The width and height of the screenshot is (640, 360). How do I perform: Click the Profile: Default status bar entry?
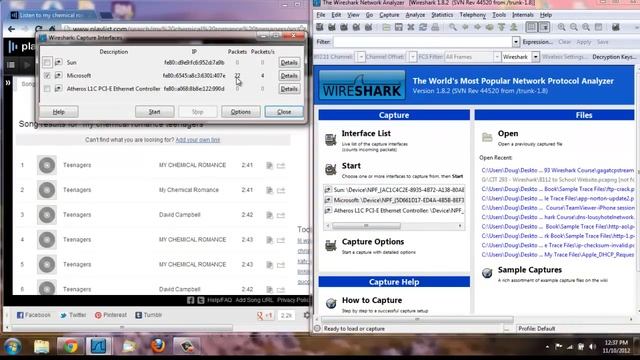point(536,329)
